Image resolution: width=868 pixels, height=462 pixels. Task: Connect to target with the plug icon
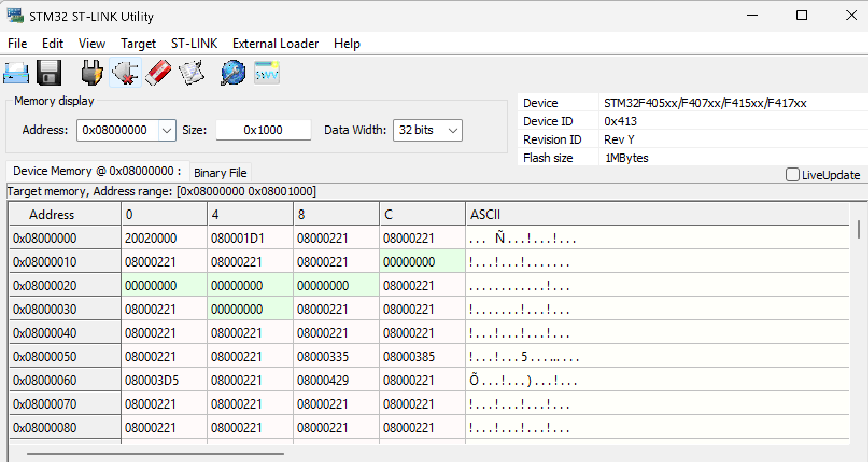[x=92, y=73]
